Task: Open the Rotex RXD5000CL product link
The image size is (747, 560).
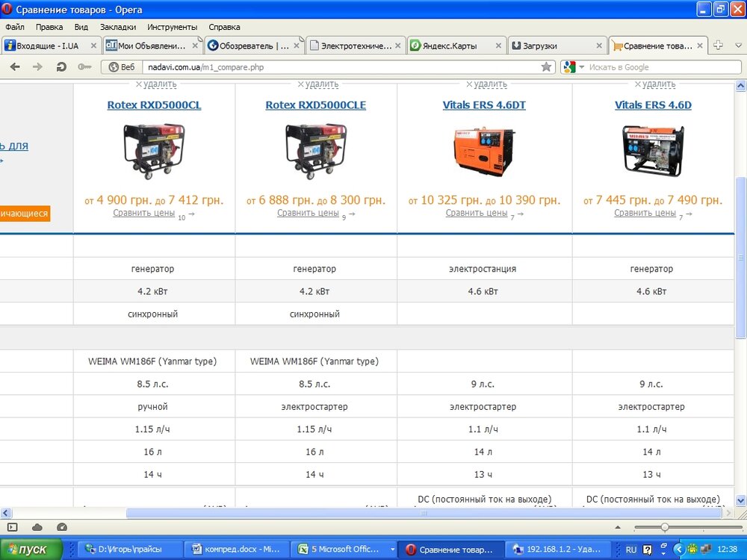Action: 154,105
